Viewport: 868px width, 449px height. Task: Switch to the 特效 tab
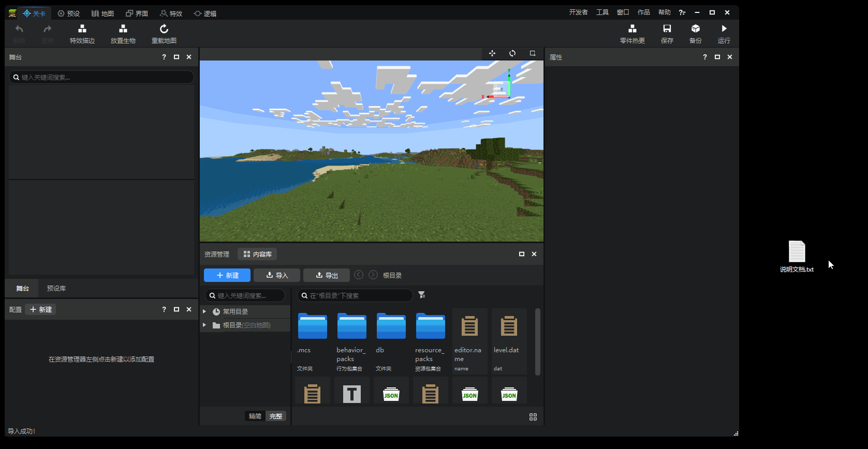click(171, 13)
